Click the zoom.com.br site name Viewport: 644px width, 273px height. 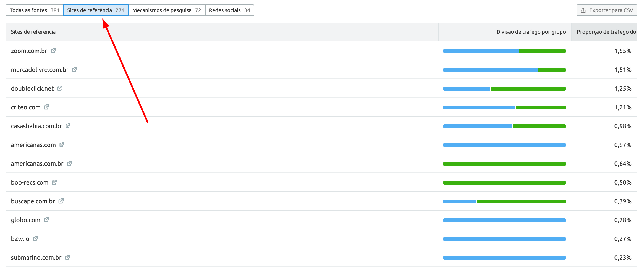[x=29, y=51]
